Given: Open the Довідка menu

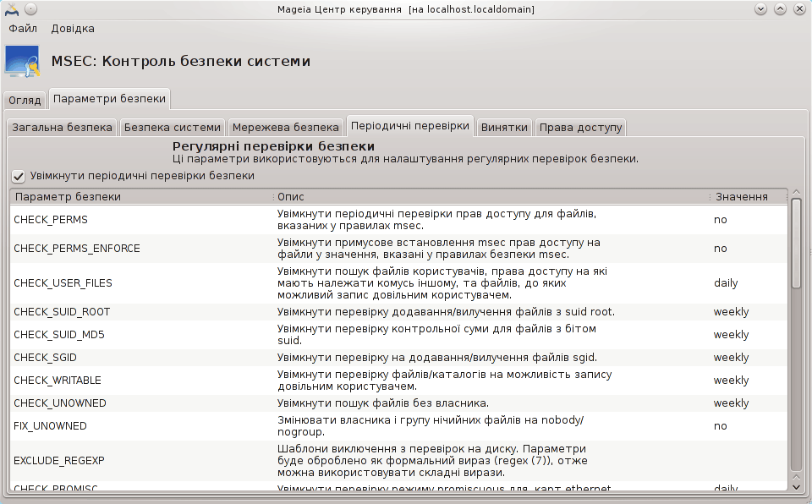Looking at the screenshot, I should pos(73,29).
